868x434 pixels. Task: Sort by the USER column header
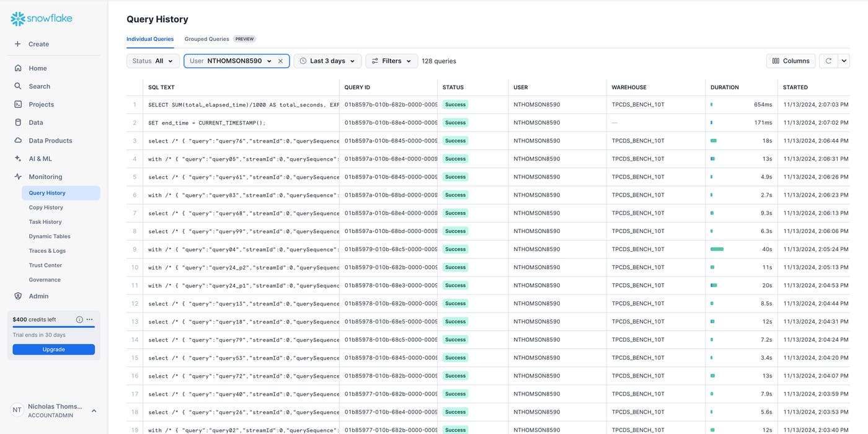(x=521, y=87)
